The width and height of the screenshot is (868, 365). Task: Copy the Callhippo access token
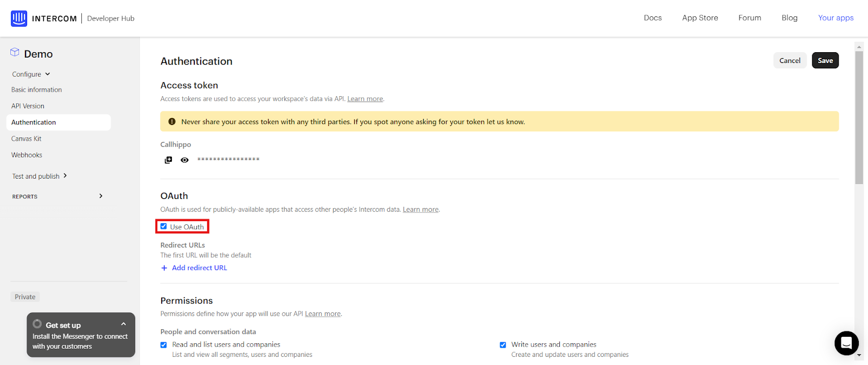[x=168, y=160]
